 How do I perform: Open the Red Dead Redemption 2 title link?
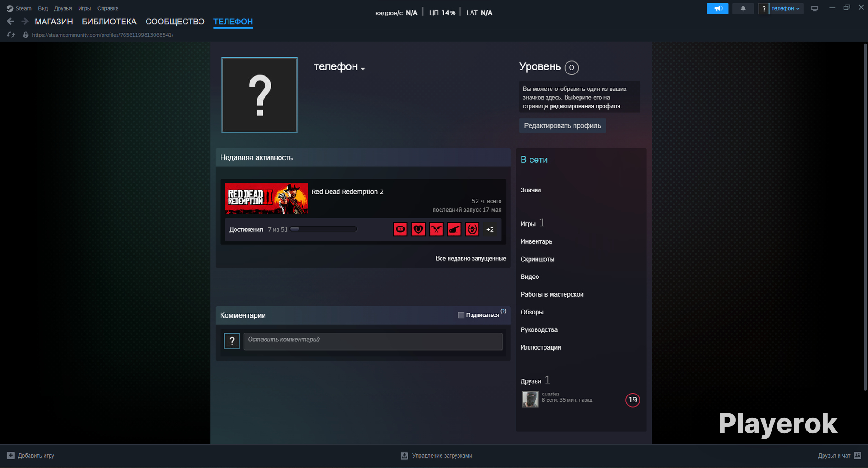click(x=347, y=192)
